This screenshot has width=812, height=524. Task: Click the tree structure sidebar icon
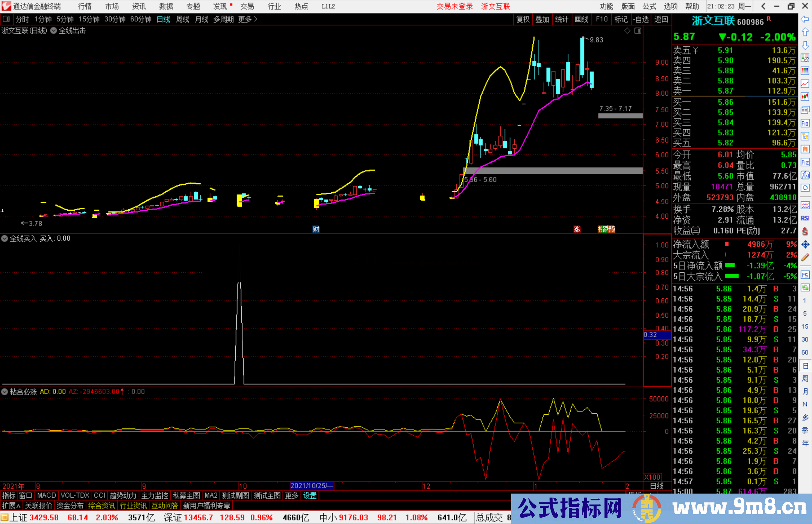pos(805,136)
